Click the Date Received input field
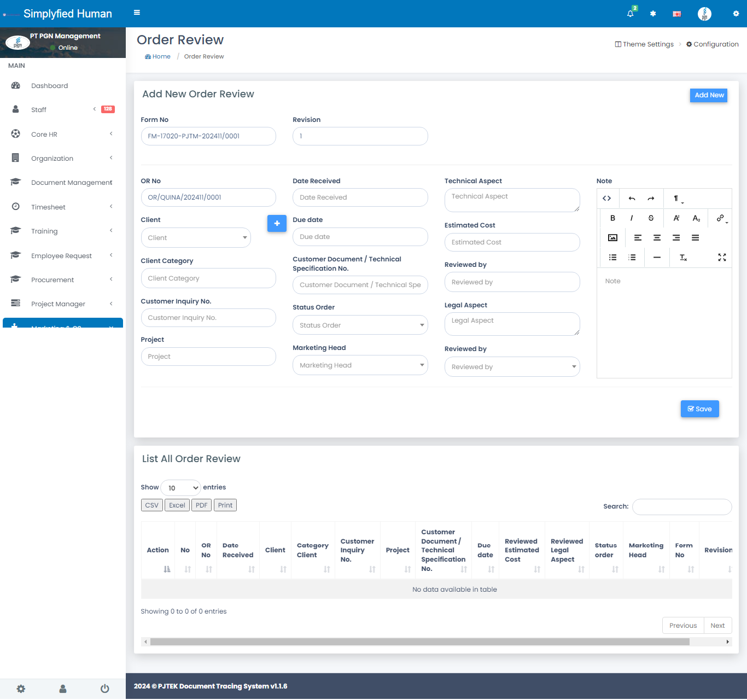Image resolution: width=747 pixels, height=700 pixels. point(360,197)
